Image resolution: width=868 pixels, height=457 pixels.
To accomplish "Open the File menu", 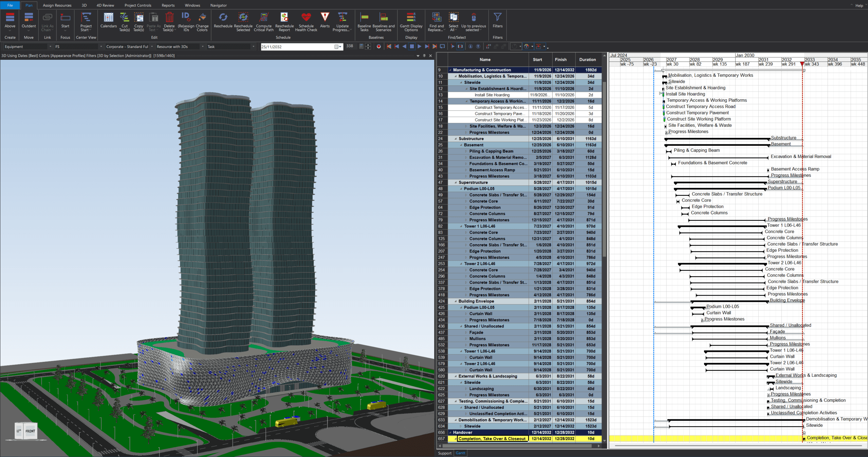I will pos(10,5).
